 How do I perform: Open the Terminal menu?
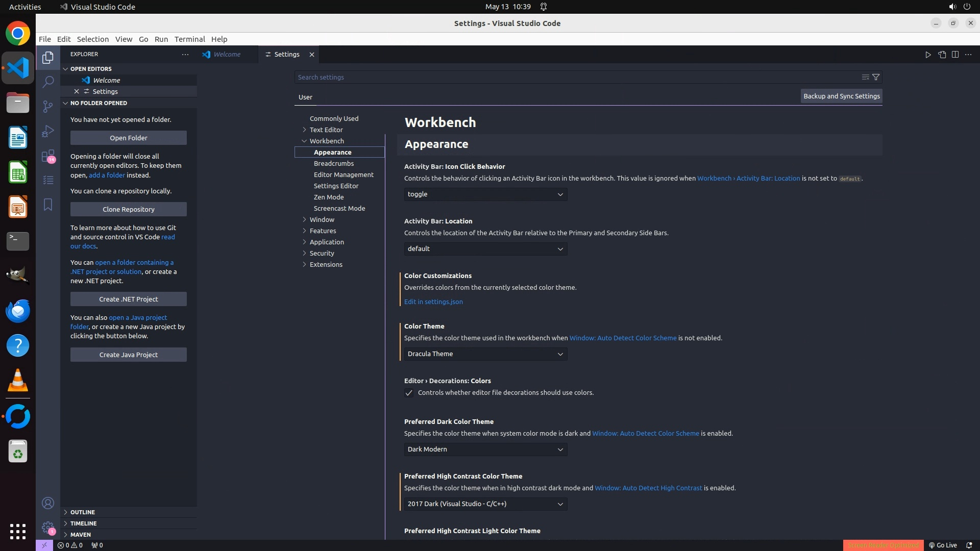coord(189,39)
